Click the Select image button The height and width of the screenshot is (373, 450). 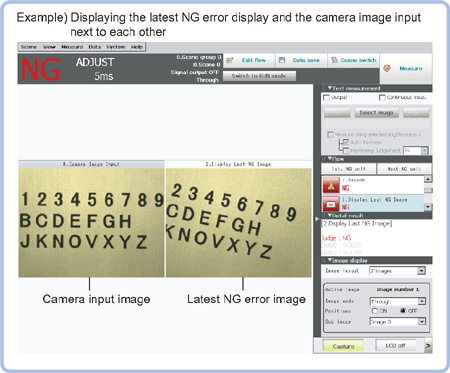376,113
